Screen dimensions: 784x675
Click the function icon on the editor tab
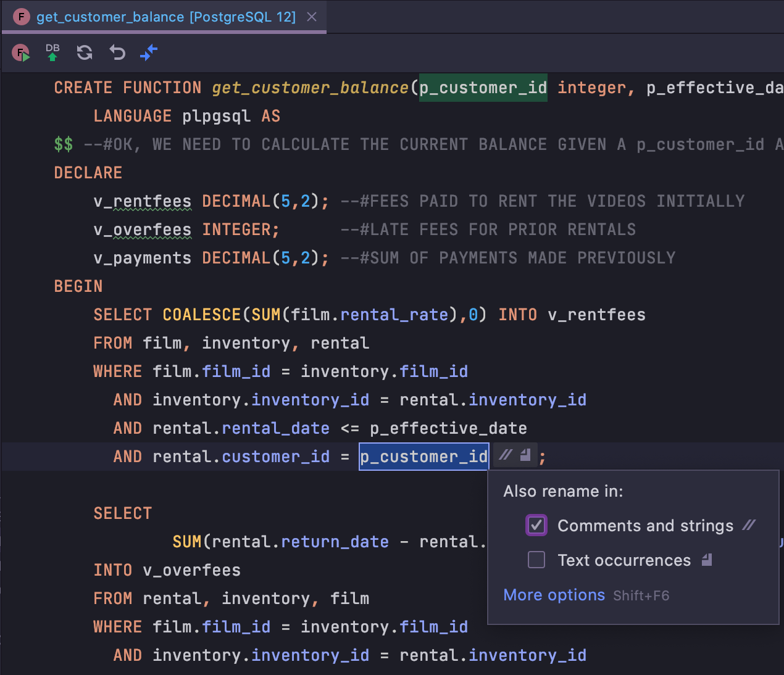tap(22, 17)
